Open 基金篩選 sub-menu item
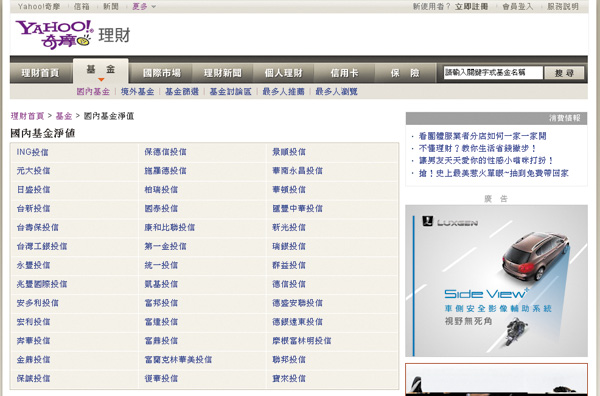 tap(182, 92)
